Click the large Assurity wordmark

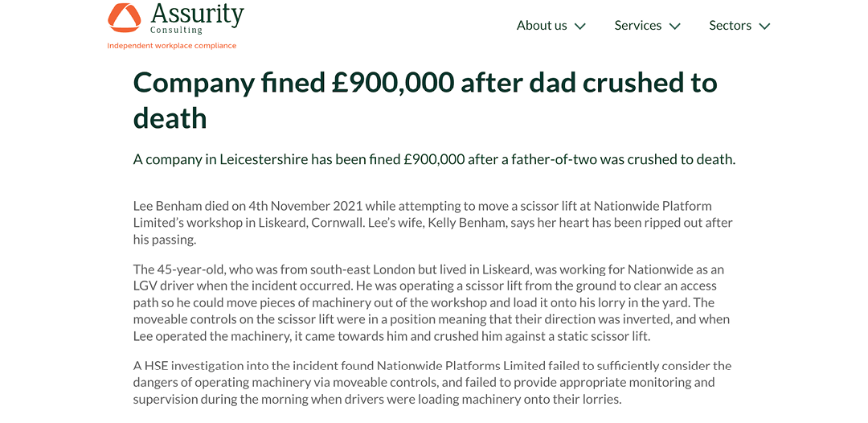(x=197, y=14)
